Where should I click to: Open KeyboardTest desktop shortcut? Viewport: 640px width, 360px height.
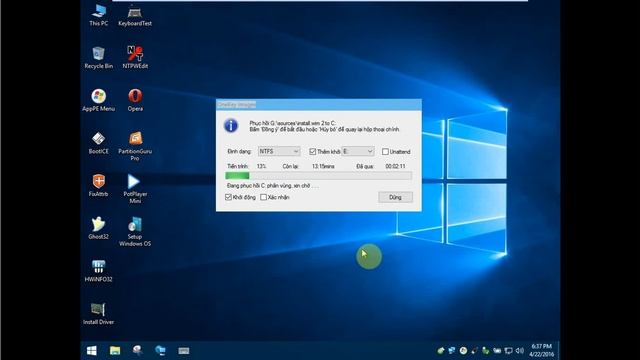point(135,16)
